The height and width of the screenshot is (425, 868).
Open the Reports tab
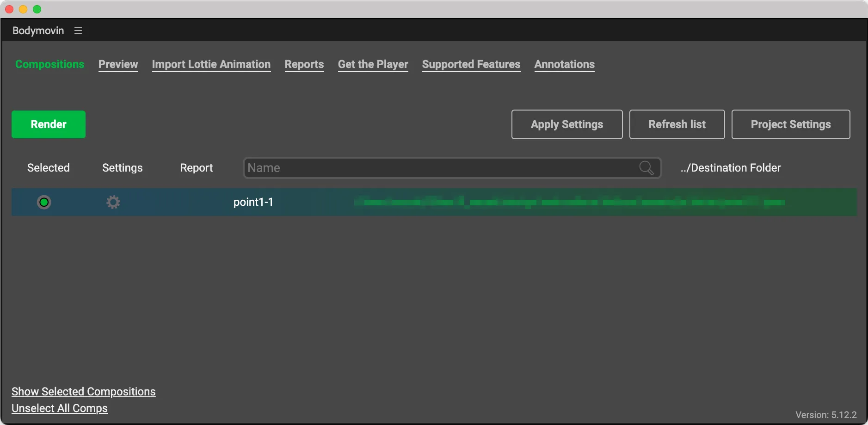tap(304, 64)
